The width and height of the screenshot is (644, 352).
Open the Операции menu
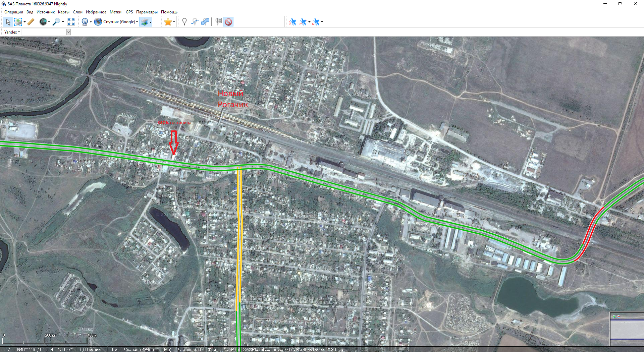tap(14, 12)
